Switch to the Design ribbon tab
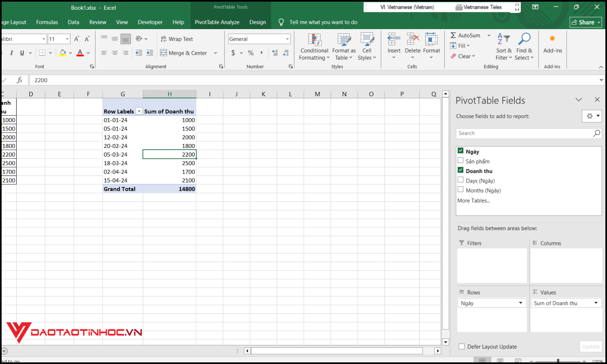The width and height of the screenshot is (607, 364). (x=257, y=22)
